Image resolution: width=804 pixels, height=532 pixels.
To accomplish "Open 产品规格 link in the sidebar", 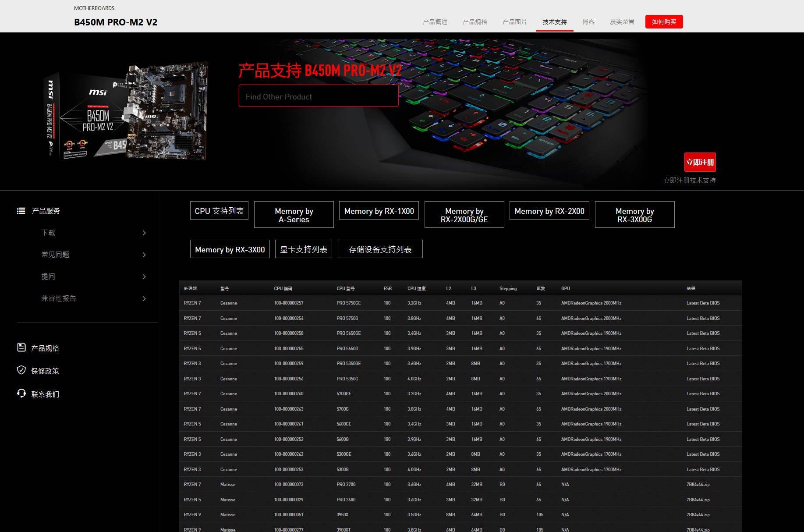I will [x=45, y=348].
